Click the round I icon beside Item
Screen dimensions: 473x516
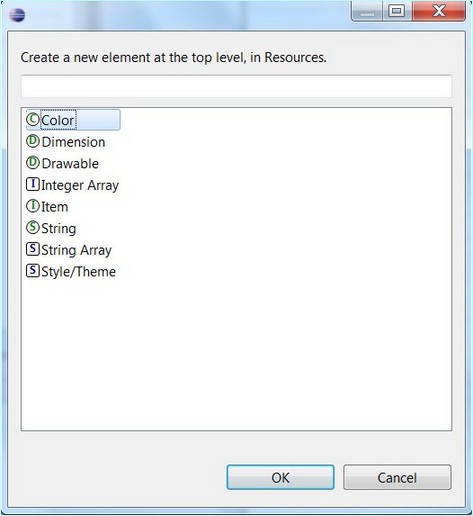(x=33, y=206)
